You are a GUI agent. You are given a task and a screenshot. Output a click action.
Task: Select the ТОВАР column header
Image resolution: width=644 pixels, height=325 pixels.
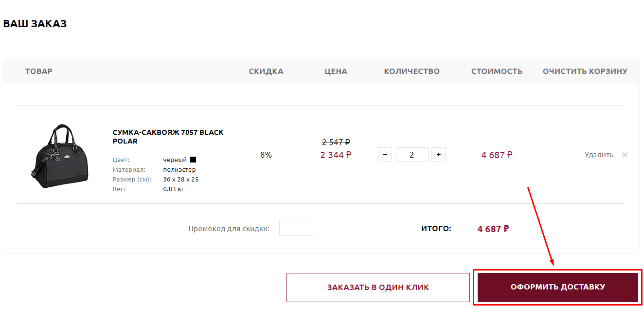(39, 71)
